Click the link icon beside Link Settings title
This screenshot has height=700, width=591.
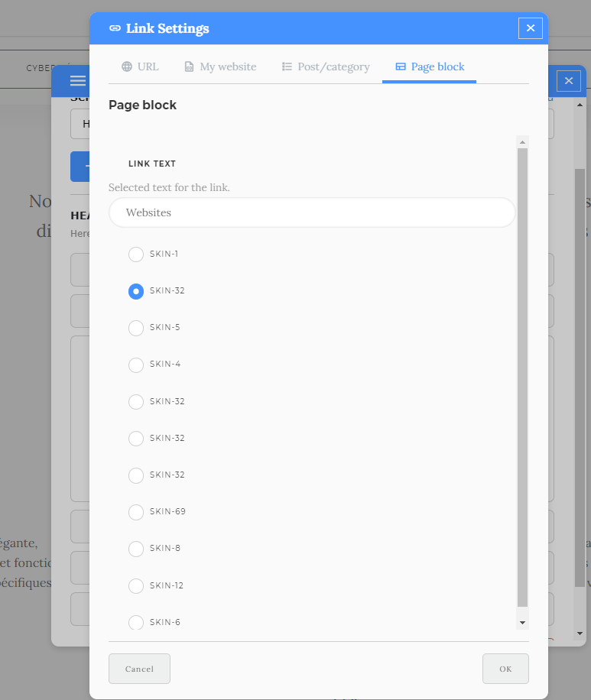click(x=115, y=28)
